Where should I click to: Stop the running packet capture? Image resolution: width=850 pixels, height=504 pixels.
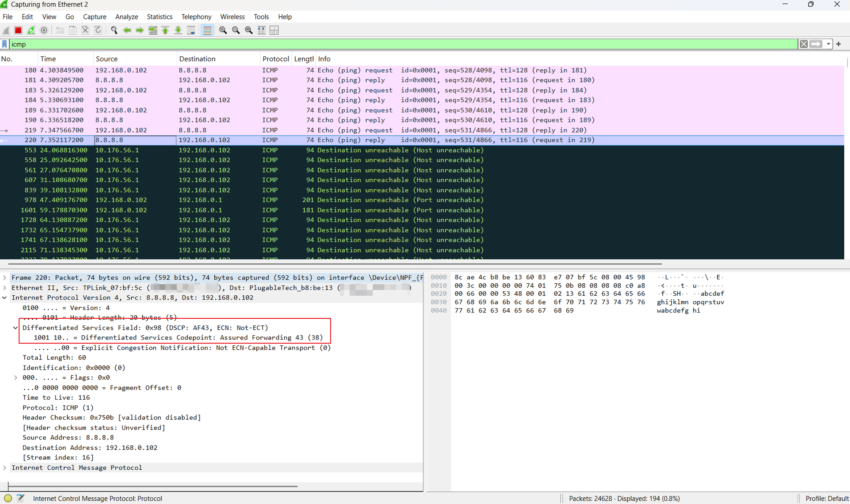[x=18, y=30]
